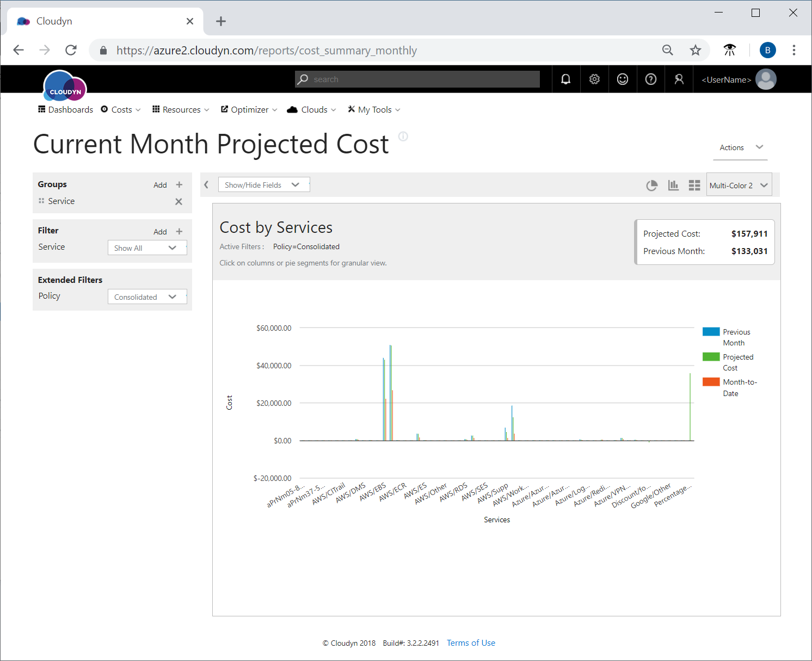
Task: Toggle the Projected Cost legend swatch
Action: [711, 356]
